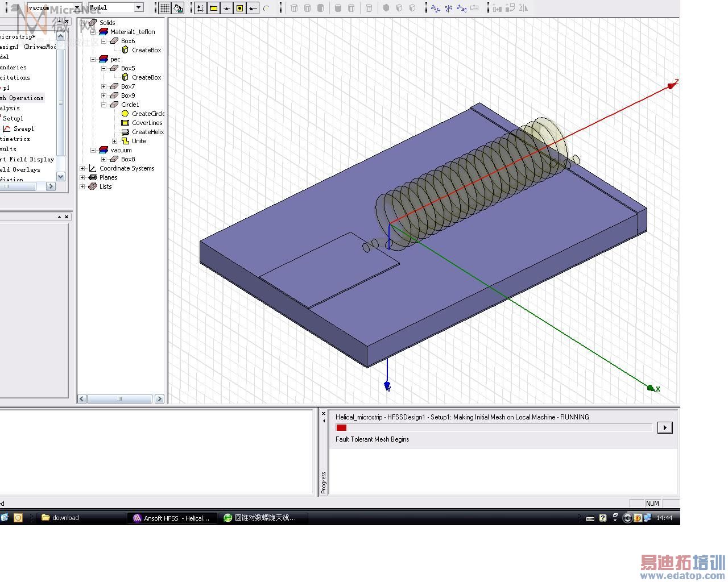Click the progress bar arrow button
Viewport: 728px width, 582px height.
(664, 427)
